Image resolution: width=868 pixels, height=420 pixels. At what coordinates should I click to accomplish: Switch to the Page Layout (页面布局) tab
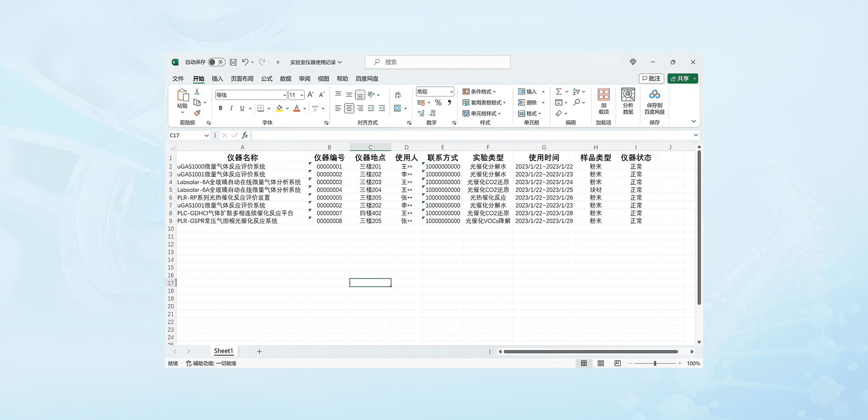tap(242, 79)
